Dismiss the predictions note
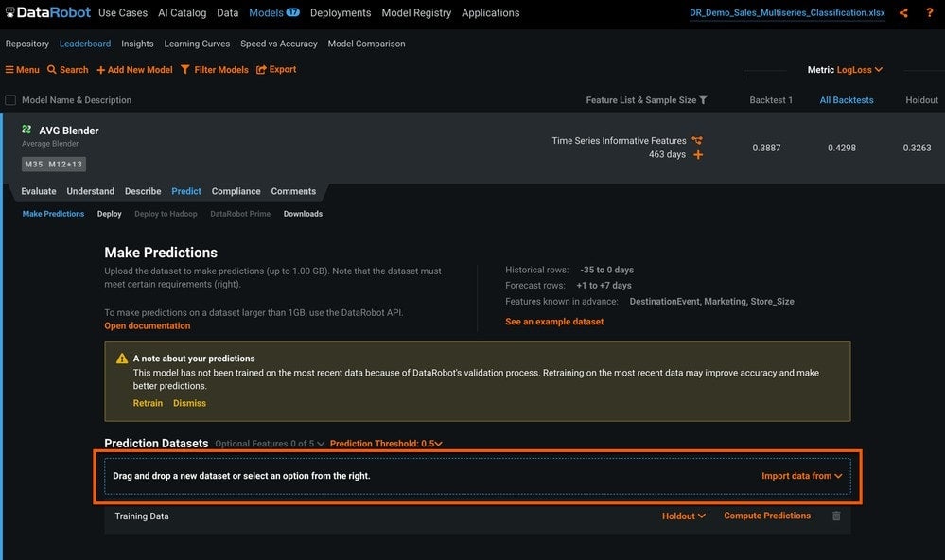 189,403
